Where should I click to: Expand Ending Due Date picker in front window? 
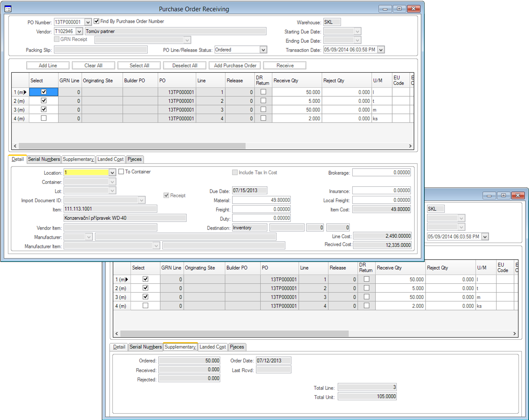pyautogui.click(x=357, y=41)
